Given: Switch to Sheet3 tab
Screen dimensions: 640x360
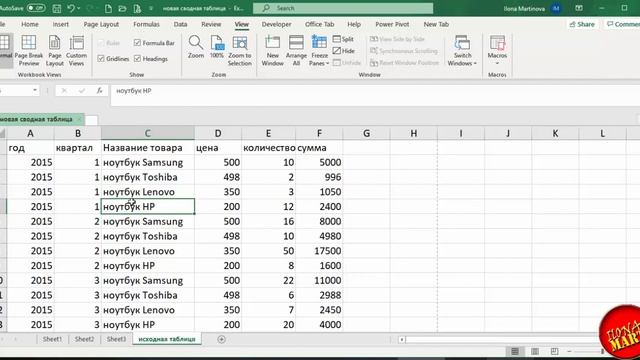Looking at the screenshot, I should (116, 339).
